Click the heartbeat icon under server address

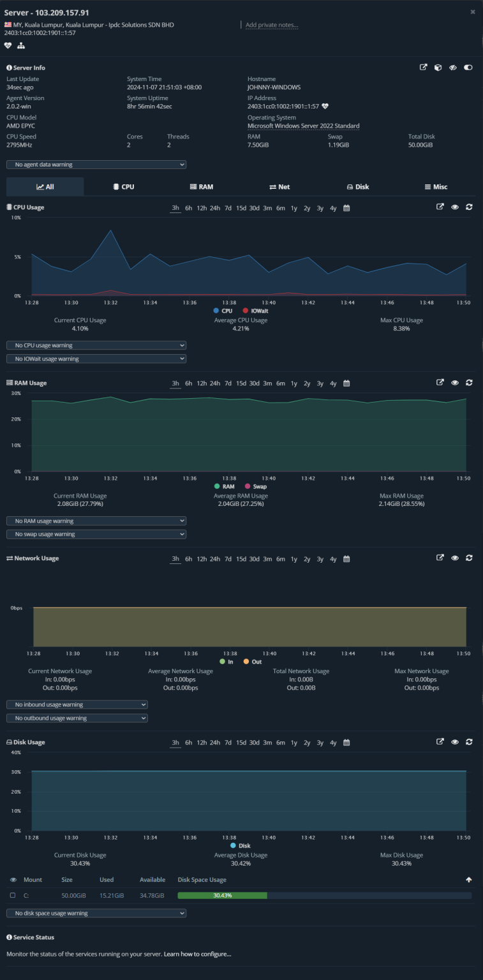pos(8,45)
